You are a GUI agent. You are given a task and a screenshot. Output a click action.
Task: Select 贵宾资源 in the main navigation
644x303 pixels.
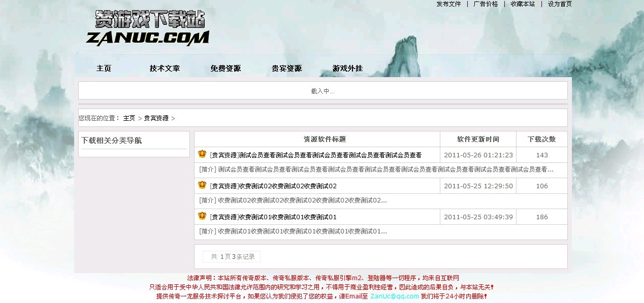pos(286,69)
